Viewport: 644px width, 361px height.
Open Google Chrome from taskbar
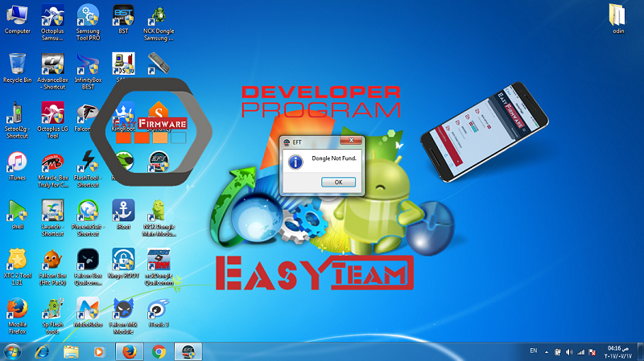coord(159,352)
